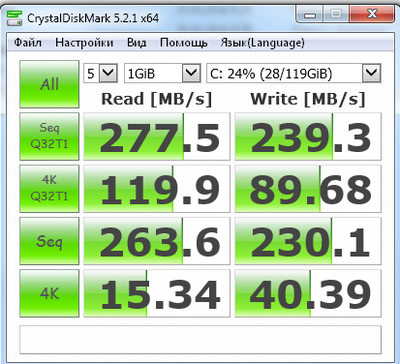Open the Файл menu
The image size is (400, 364).
[28, 43]
